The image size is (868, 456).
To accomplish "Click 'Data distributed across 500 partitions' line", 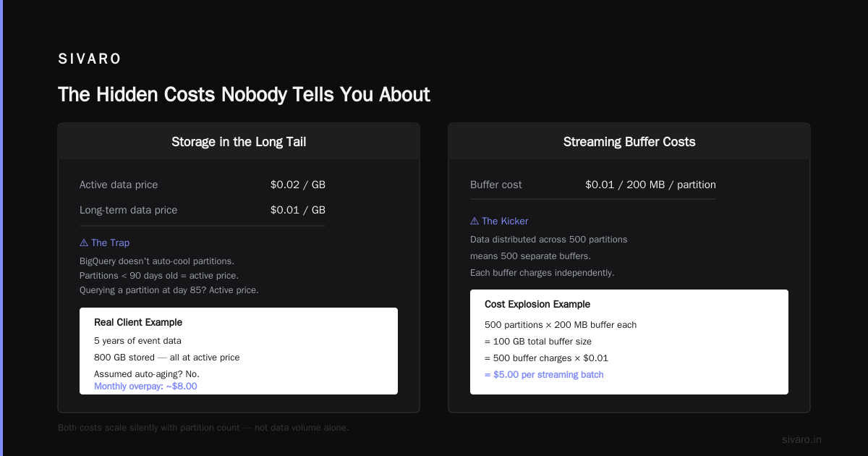I will [x=549, y=239].
